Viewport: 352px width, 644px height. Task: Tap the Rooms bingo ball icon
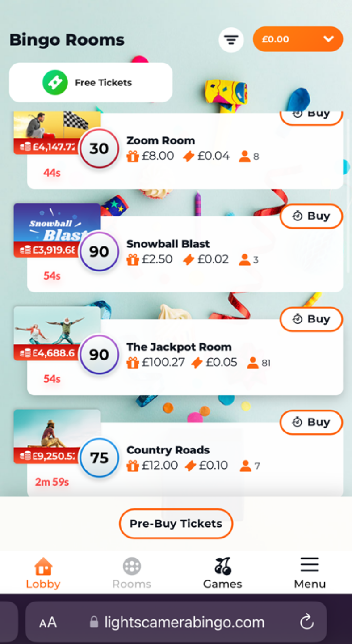pyautogui.click(x=132, y=566)
